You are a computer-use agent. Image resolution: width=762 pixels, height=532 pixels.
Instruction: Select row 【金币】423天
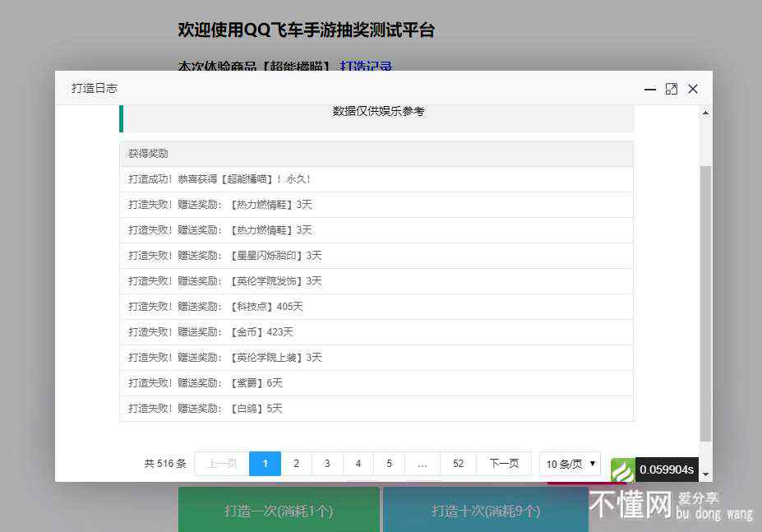tap(376, 332)
